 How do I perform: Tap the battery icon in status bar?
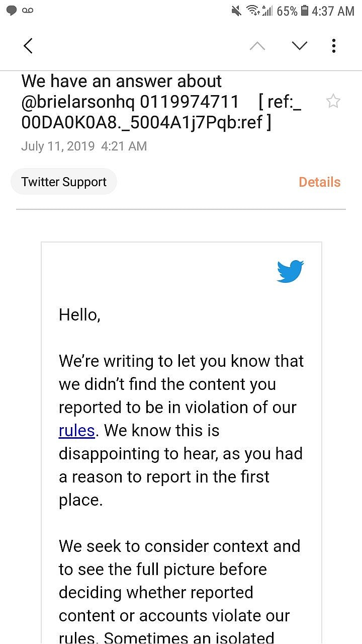point(305,11)
